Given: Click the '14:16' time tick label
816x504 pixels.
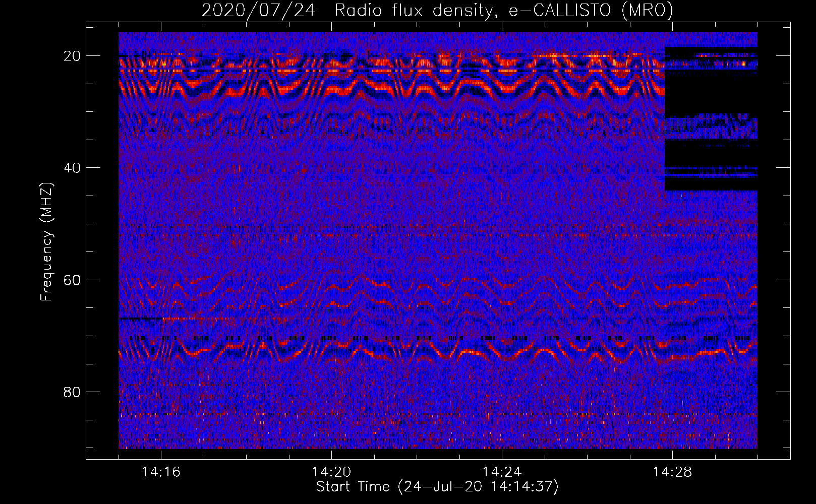Looking at the screenshot, I should [x=161, y=472].
